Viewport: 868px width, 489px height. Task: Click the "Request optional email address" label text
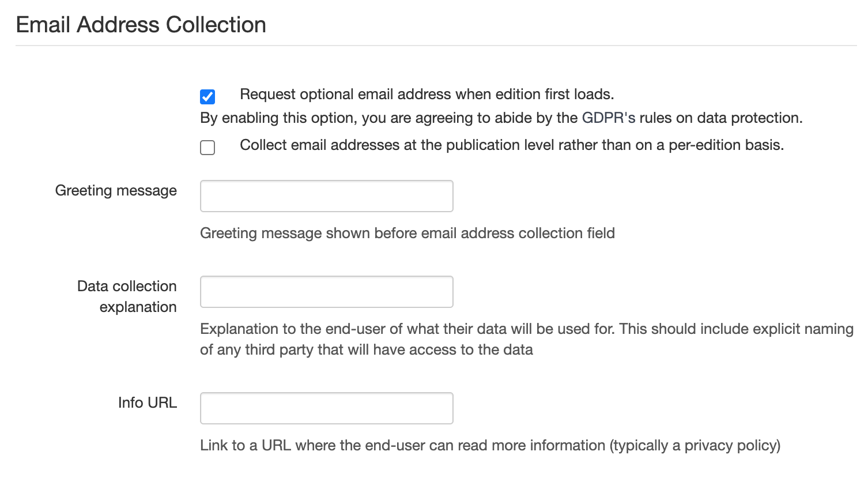point(427,95)
